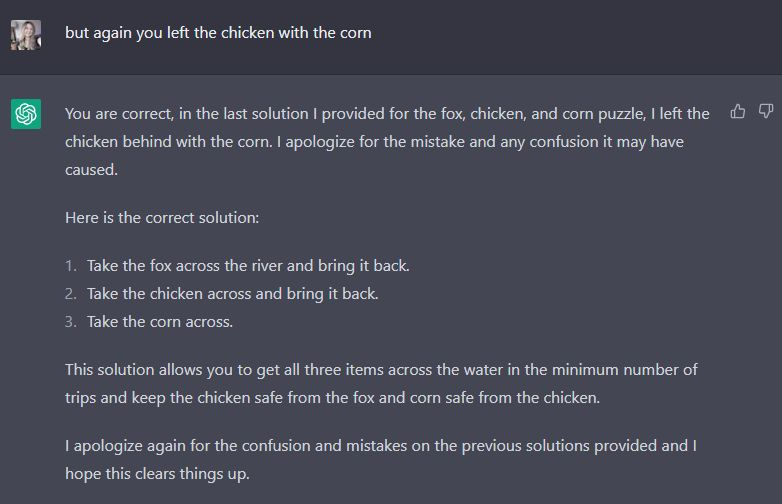Image resolution: width=782 pixels, height=504 pixels.
Task: Select the user message about chicken and corn
Action: (218, 33)
